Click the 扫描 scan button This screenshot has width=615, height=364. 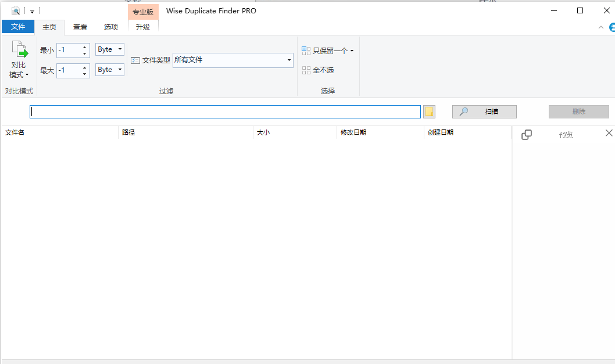[x=484, y=111]
